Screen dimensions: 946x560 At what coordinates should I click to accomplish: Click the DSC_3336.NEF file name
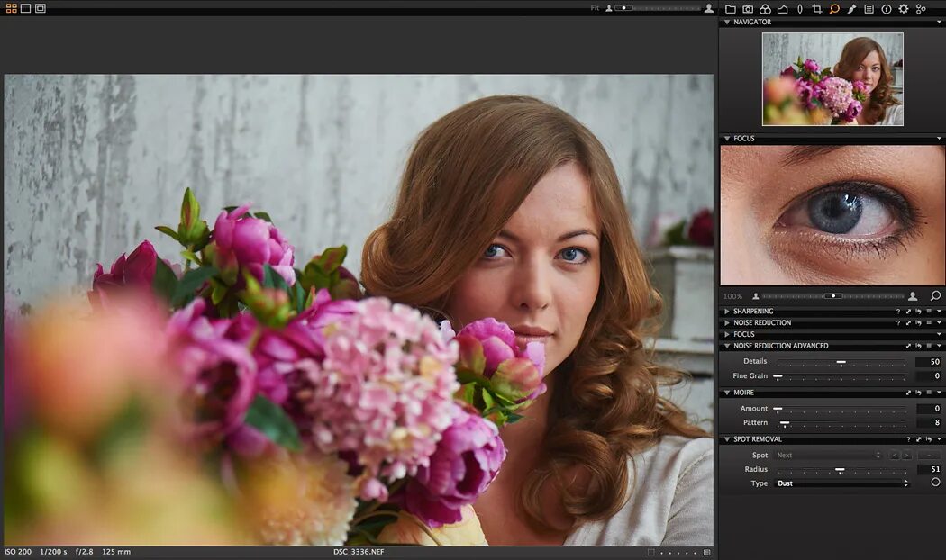[359, 552]
